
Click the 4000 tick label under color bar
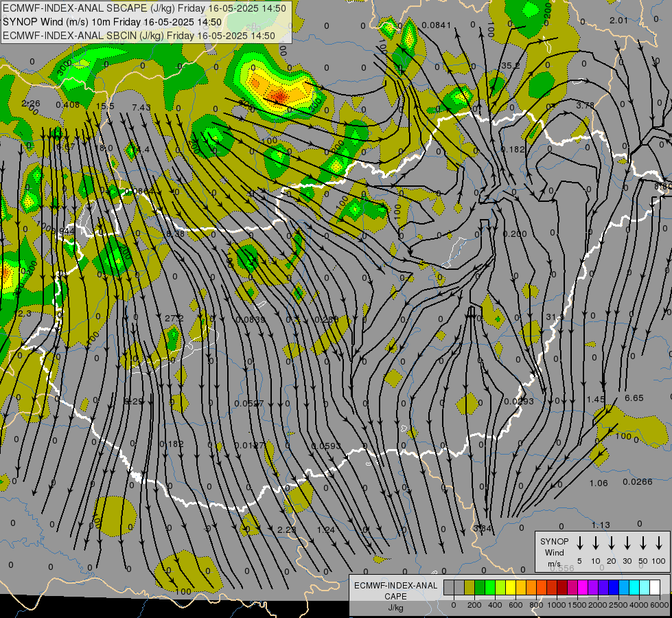(638, 605)
